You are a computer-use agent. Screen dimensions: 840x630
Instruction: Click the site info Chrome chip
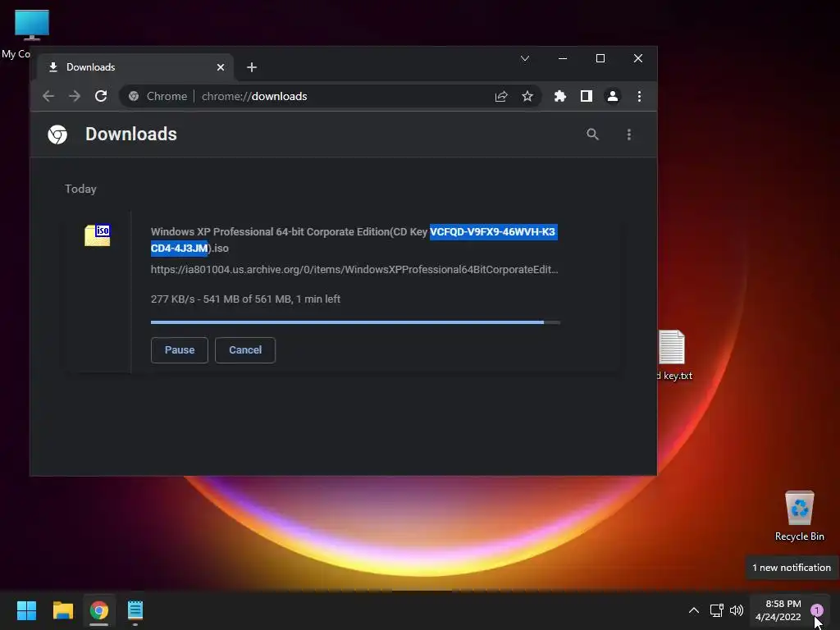[158, 97]
